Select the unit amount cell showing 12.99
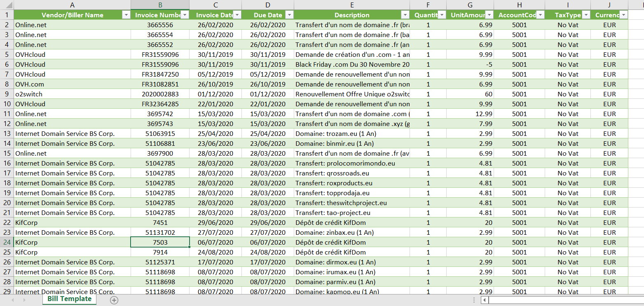The width and height of the screenshot is (644, 306). pos(470,114)
